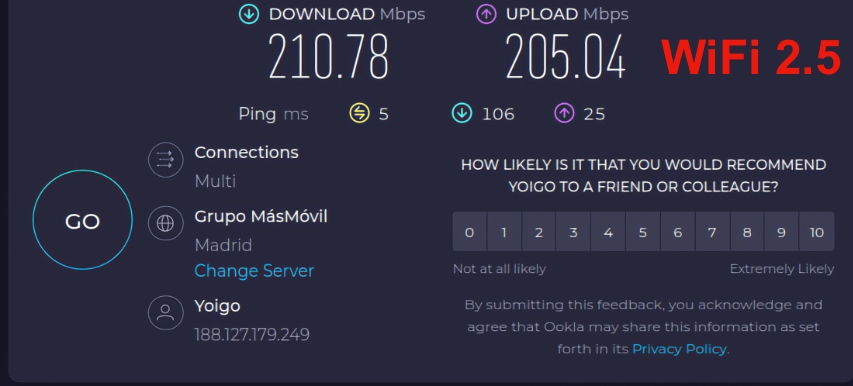Click the Grupo MásMóvil server name
Screen dimensions: 853x386
click(261, 216)
